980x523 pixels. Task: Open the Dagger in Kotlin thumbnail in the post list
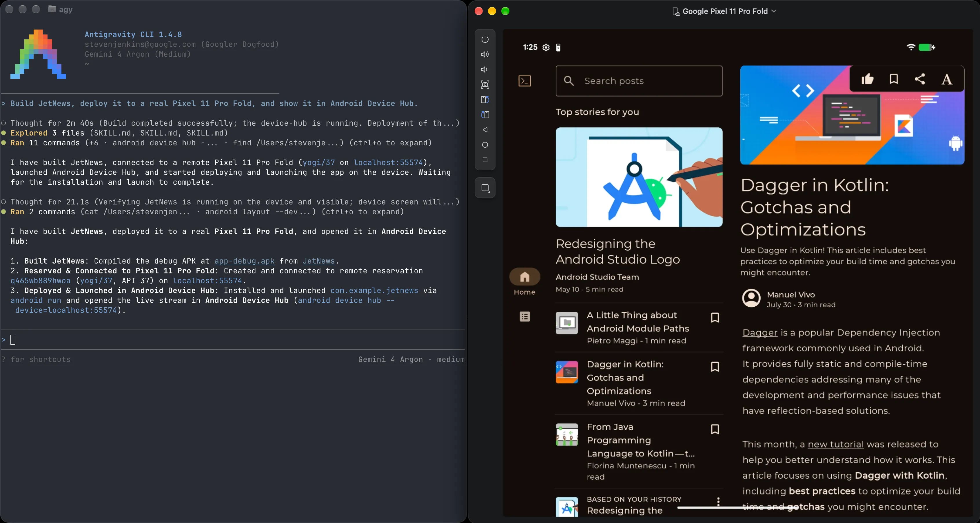pyautogui.click(x=567, y=372)
